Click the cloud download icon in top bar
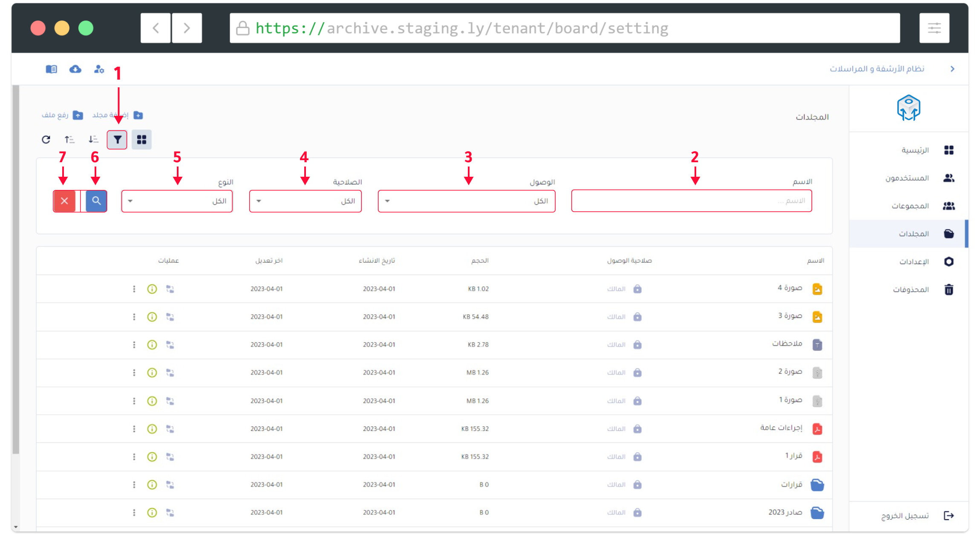980x534 pixels. (x=75, y=69)
